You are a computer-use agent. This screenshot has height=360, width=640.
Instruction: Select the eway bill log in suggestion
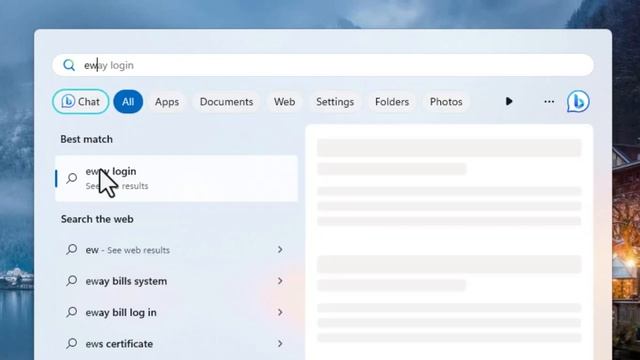pyautogui.click(x=176, y=313)
